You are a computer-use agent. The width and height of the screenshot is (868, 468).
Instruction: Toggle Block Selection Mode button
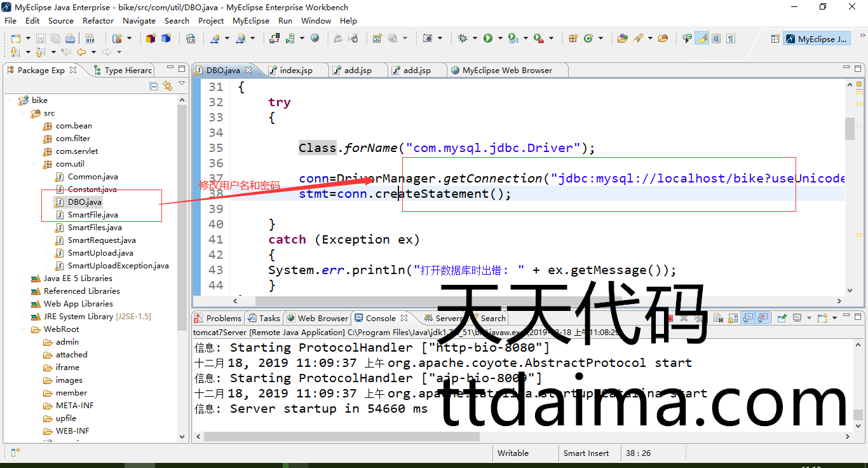click(716, 39)
